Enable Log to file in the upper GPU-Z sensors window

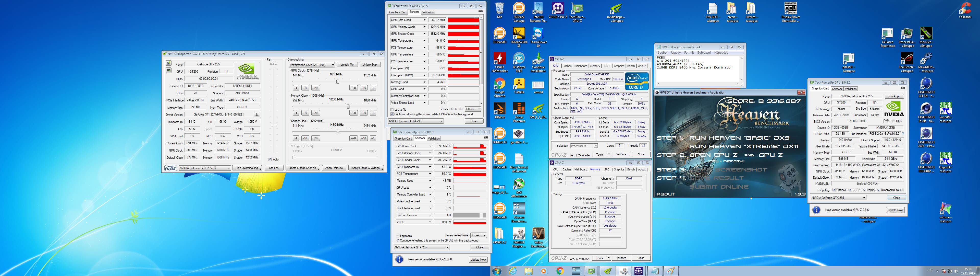[392, 110]
